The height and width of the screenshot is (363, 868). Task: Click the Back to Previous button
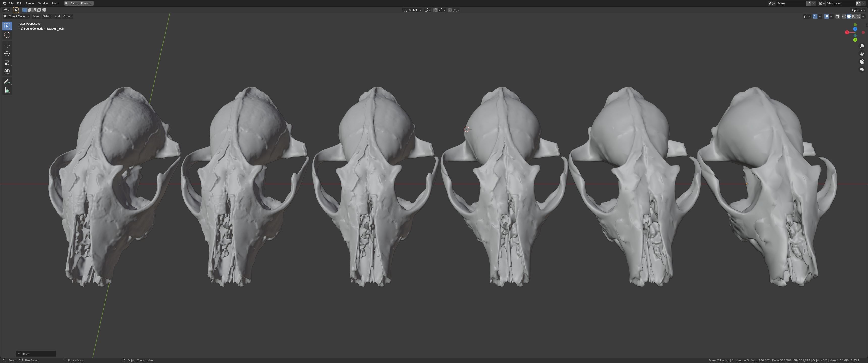[79, 3]
